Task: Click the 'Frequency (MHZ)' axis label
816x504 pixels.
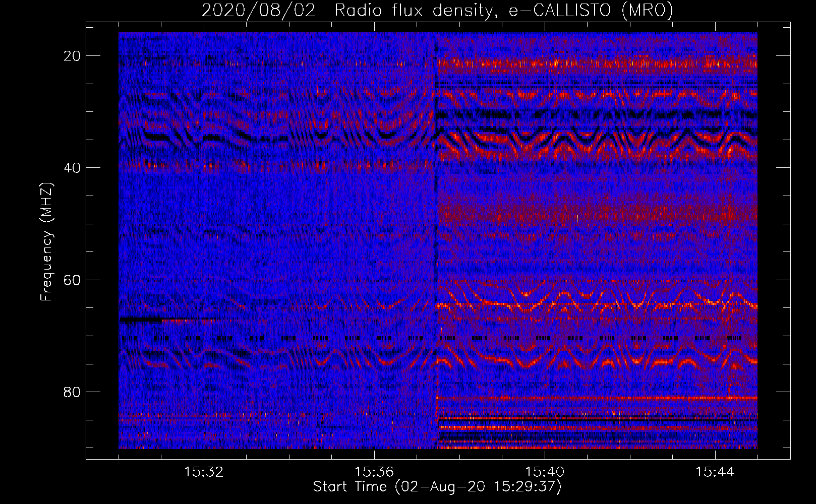Action: (46, 242)
